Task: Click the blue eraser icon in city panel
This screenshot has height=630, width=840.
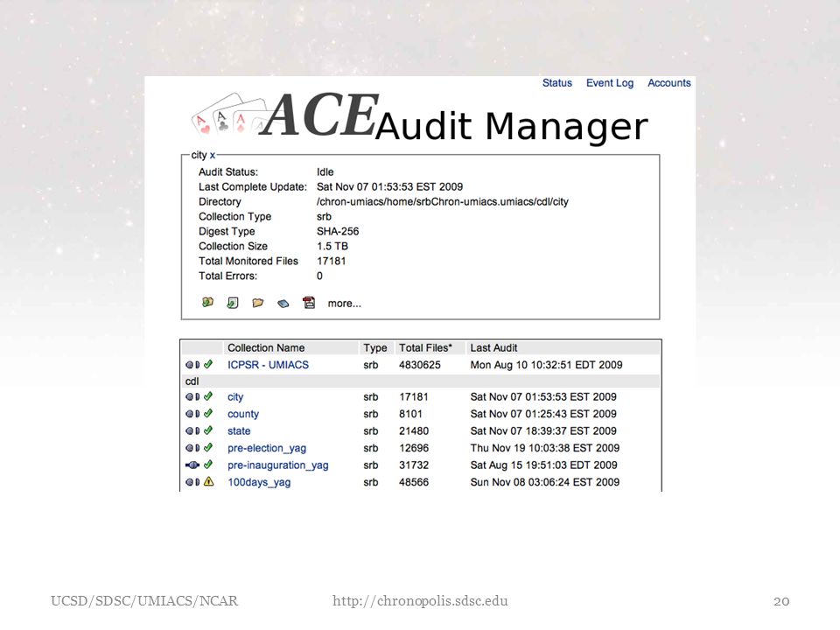Action: (x=283, y=304)
